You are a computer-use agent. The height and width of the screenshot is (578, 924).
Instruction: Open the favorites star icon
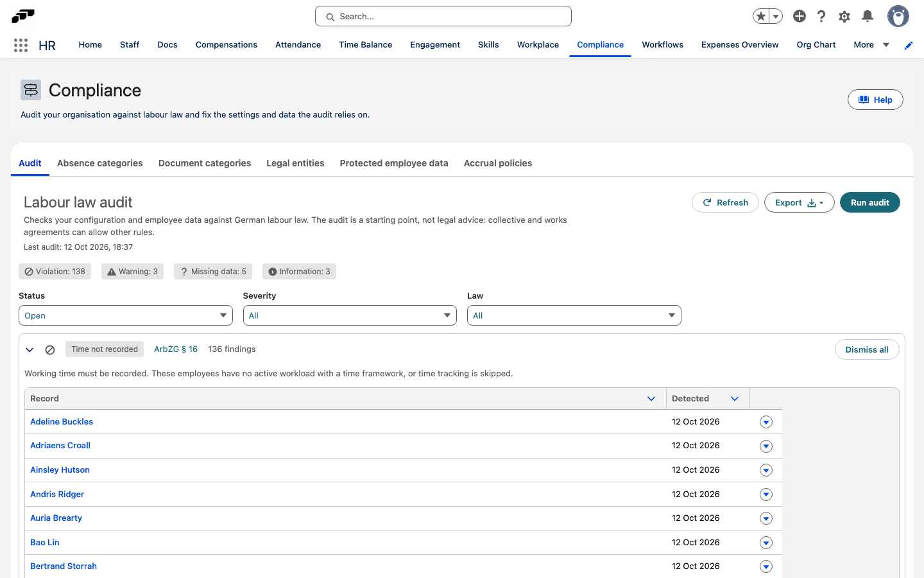point(761,16)
